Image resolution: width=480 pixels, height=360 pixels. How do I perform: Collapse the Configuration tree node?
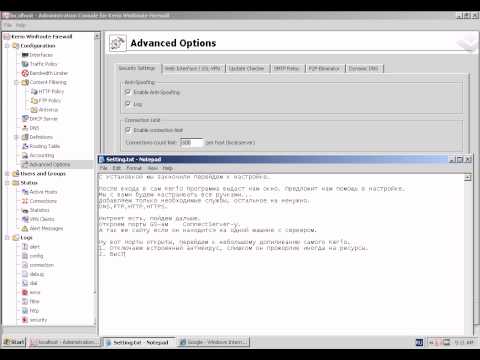click(7, 46)
